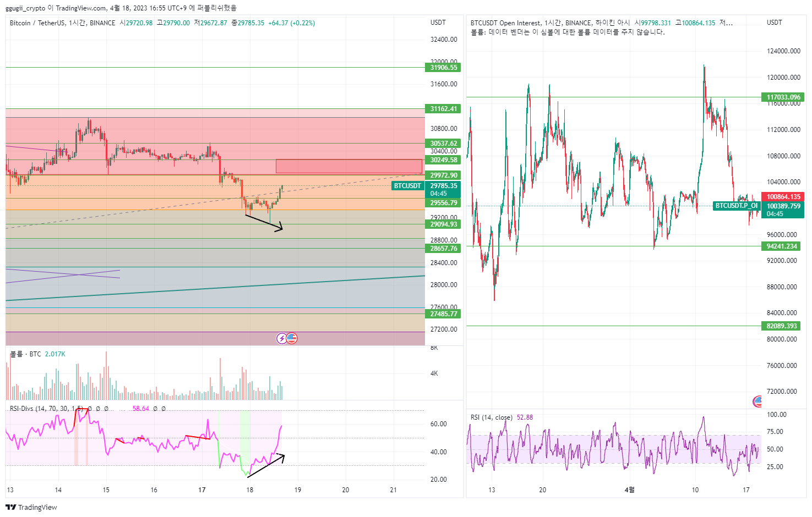Viewport: 812px width, 517px height.
Task: Click the current price label 29785.35
Action: click(444, 186)
